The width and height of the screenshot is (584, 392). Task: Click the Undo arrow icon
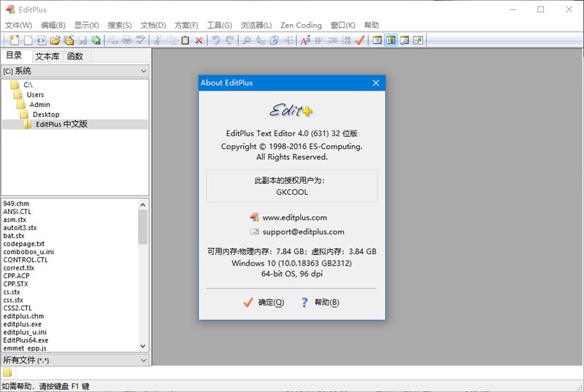tap(216, 40)
